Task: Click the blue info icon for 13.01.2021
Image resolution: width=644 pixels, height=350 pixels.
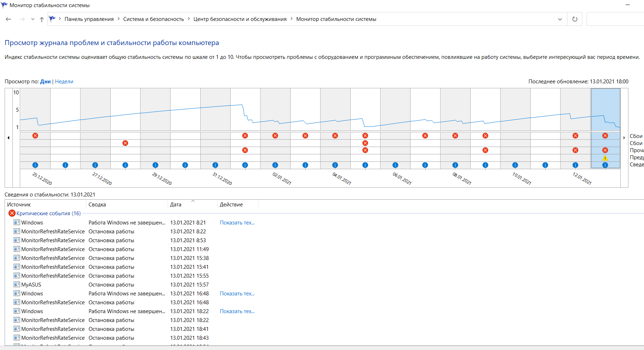Action: pyautogui.click(x=605, y=165)
